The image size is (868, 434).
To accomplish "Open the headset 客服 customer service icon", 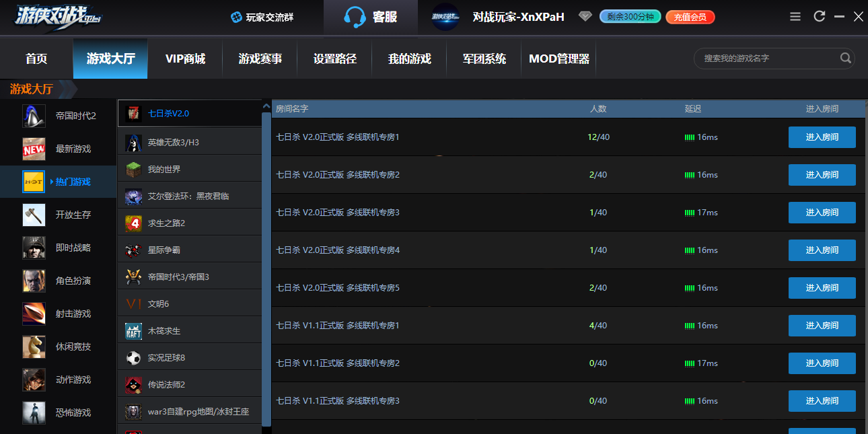I will (x=355, y=17).
